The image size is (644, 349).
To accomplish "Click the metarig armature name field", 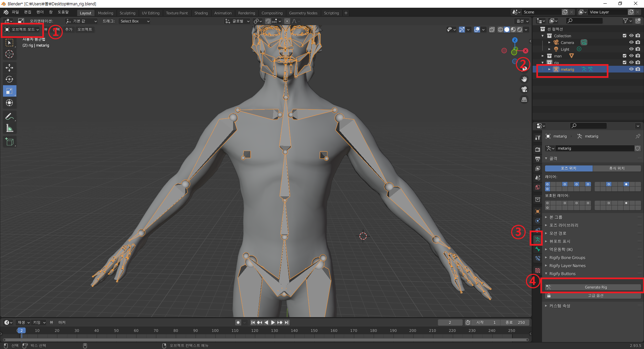I will pos(595,148).
